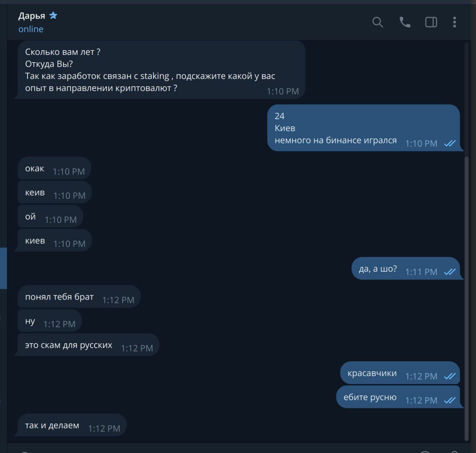Screen dimensions: 476x453
Task: Click the message "окак"
Action: 55,168
